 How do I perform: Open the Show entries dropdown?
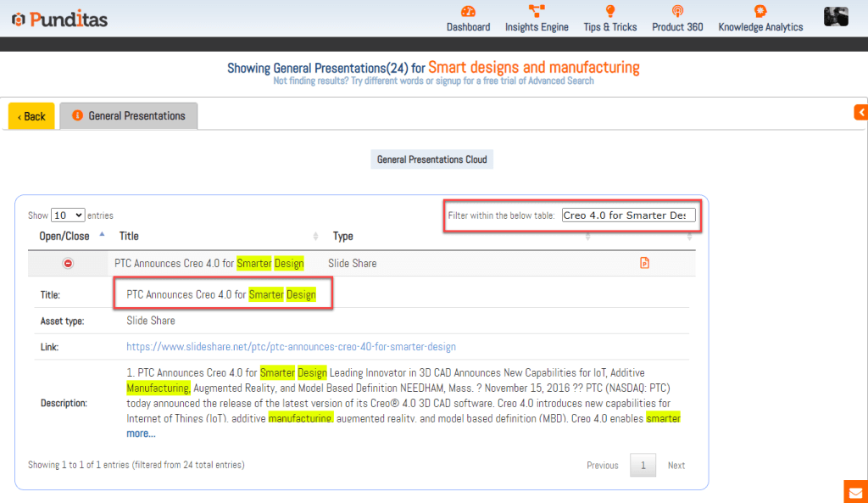68,215
